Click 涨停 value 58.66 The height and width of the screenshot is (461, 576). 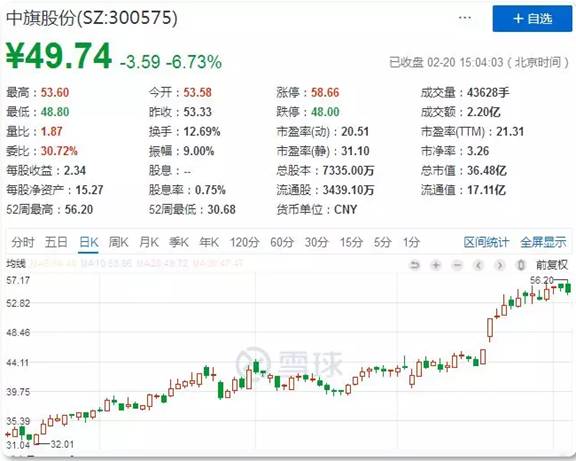325,93
